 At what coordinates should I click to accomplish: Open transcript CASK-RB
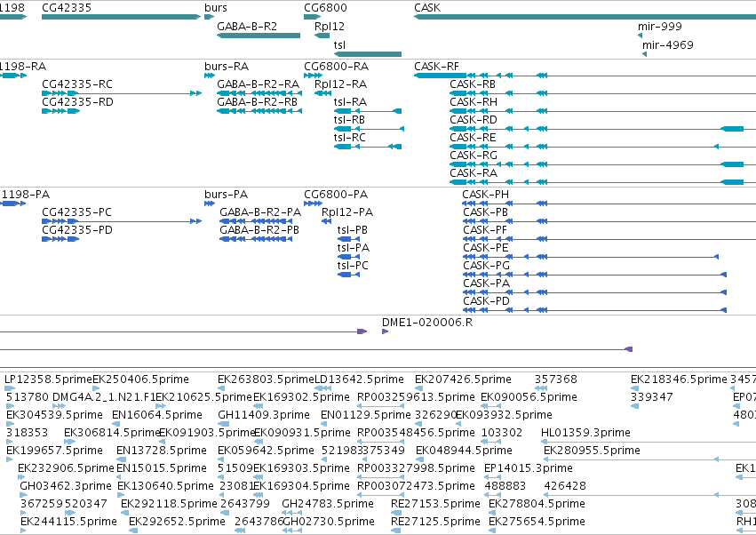[473, 84]
